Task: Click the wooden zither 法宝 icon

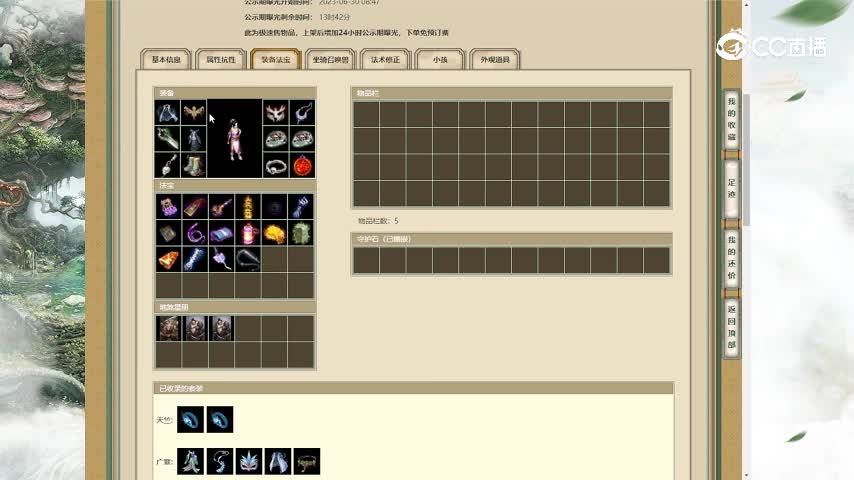Action: [195, 206]
